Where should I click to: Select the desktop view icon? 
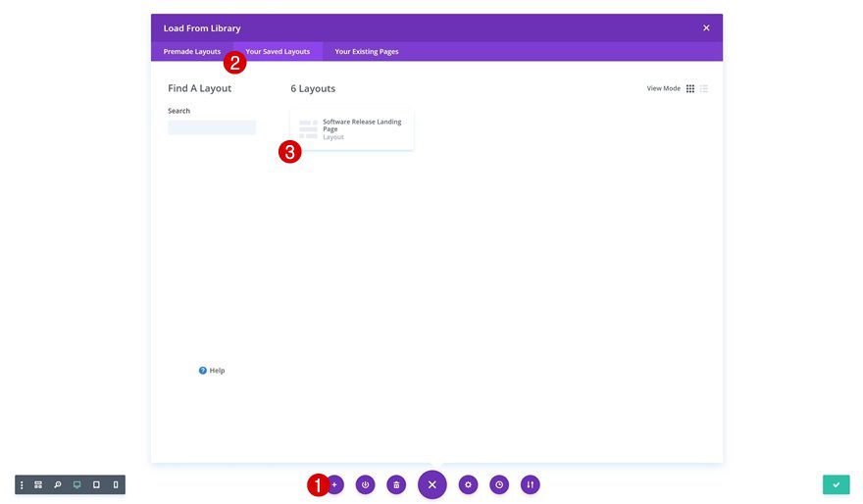tap(77, 484)
